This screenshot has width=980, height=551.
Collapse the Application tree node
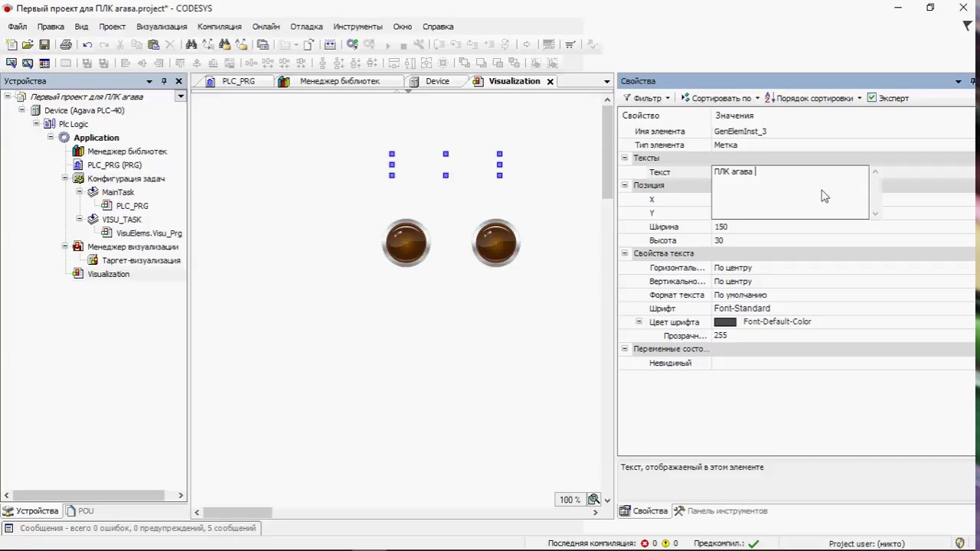[51, 138]
